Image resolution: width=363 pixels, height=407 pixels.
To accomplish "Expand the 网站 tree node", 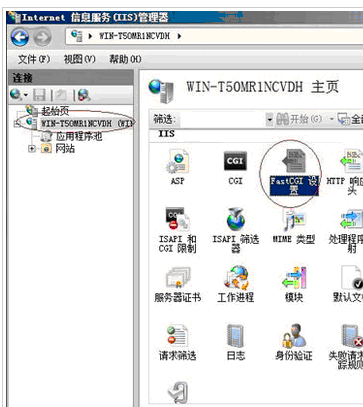I will pyautogui.click(x=32, y=148).
